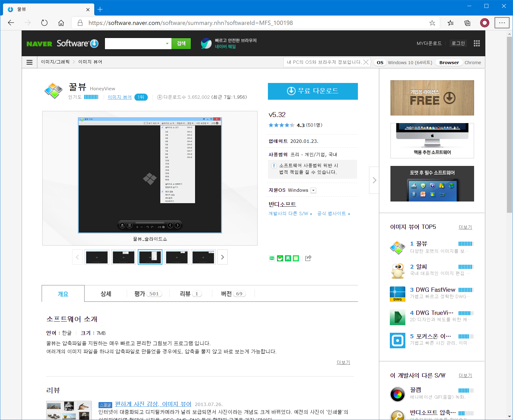Viewport: 513px width, 420px height.
Task: Open the 이미지/그래픽 breadcrumb
Action: pyautogui.click(x=55, y=62)
